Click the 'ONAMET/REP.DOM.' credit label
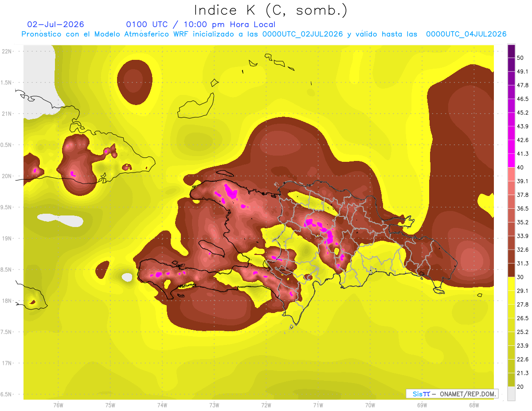 467,394
